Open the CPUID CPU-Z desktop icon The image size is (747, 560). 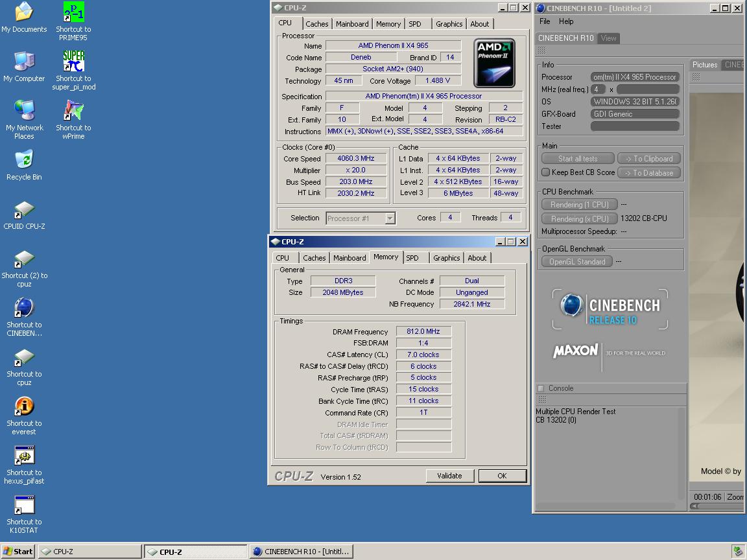[x=24, y=209]
